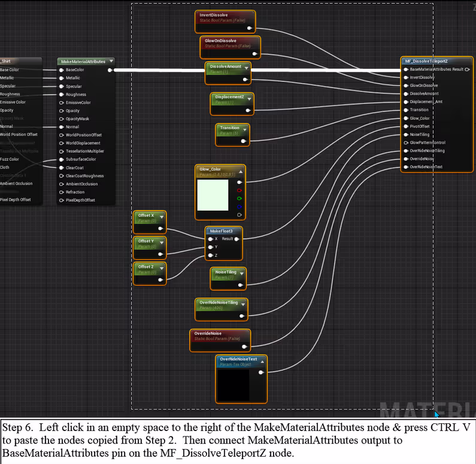
Task: Expand the Offset Z node preview arrow
Action: tap(162, 269)
